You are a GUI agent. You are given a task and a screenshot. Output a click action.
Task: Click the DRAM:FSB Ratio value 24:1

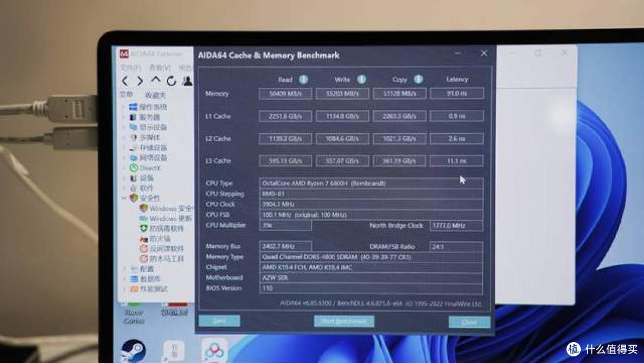[456, 247]
